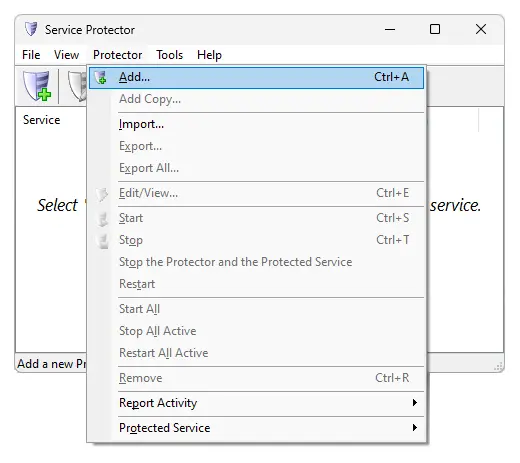Screen dimensions: 520x463
Task: Open the Tools menu
Action: tap(170, 55)
